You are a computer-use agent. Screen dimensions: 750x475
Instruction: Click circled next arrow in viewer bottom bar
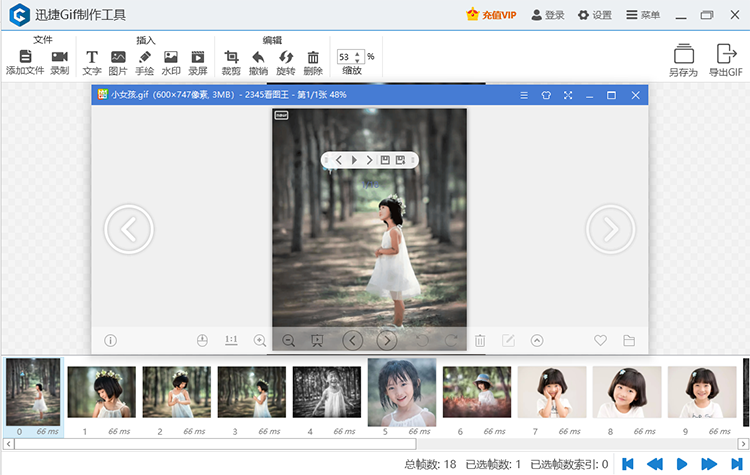coord(386,341)
